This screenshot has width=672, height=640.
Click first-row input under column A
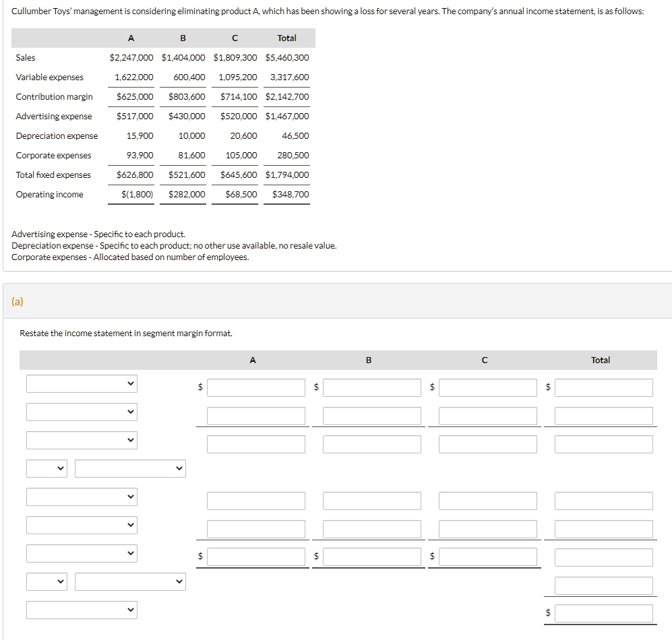coord(256,387)
